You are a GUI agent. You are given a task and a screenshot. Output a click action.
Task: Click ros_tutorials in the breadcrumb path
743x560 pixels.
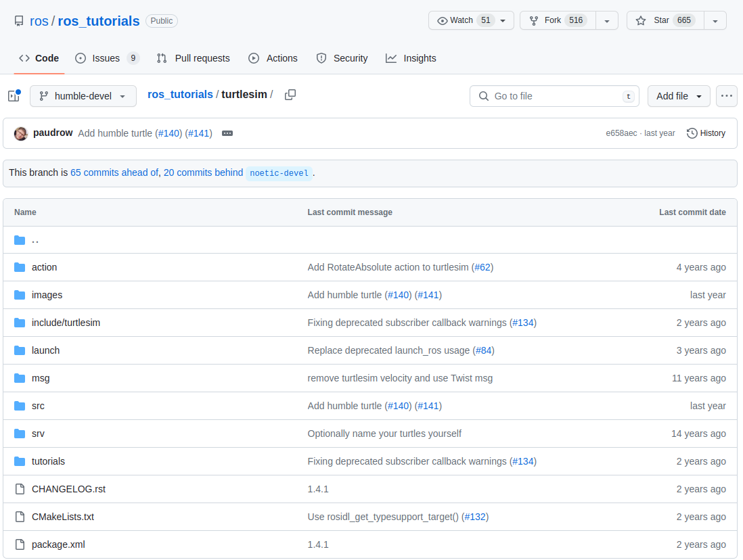pos(180,94)
